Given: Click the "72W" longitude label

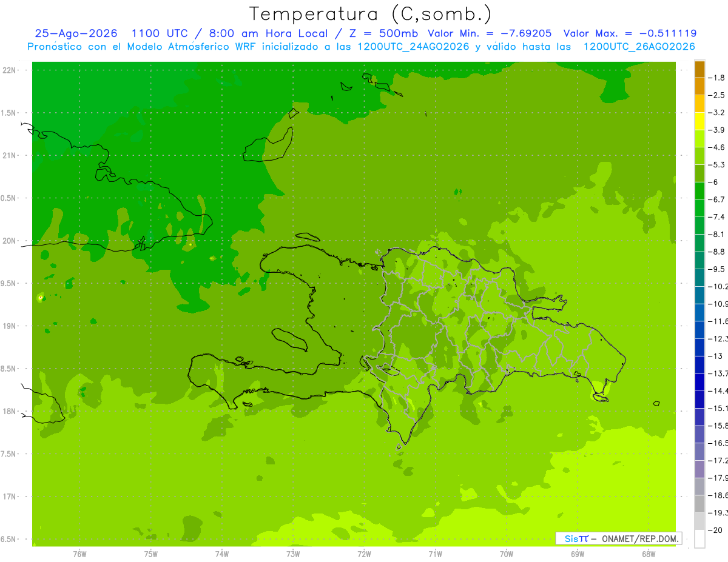Looking at the screenshot, I should pyautogui.click(x=364, y=554).
